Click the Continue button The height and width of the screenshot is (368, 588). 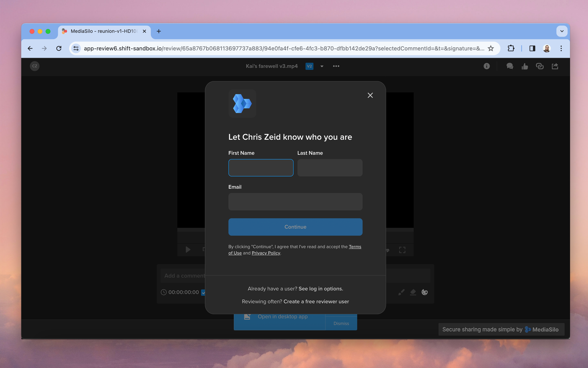click(x=295, y=227)
